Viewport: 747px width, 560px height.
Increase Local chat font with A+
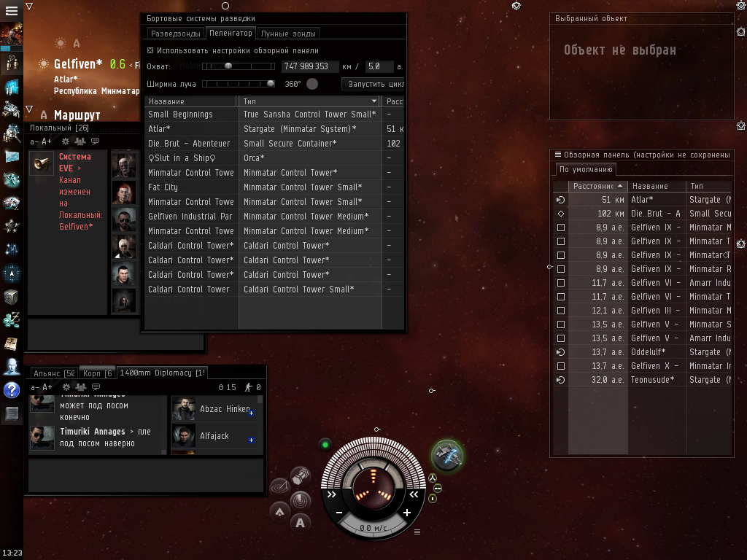[47, 141]
